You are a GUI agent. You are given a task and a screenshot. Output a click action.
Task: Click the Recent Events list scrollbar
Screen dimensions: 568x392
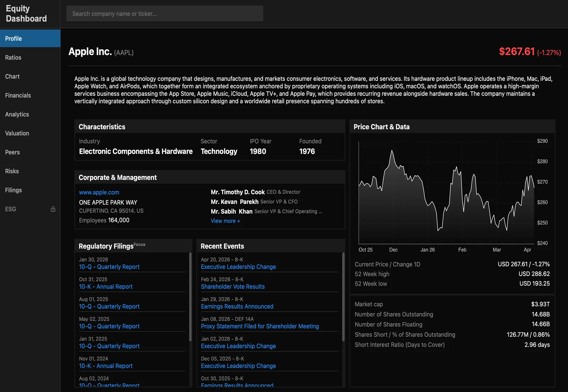click(x=343, y=297)
